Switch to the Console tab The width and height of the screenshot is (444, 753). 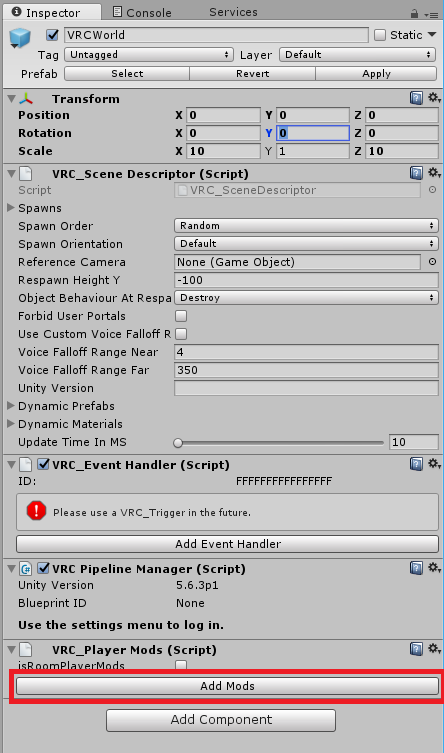tap(142, 12)
